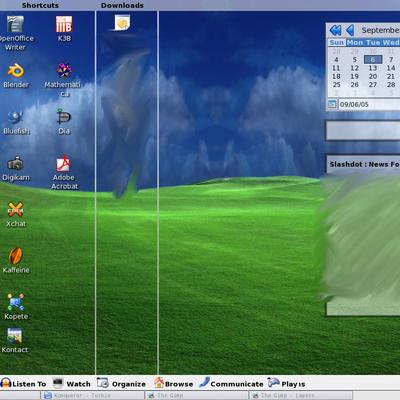Select day 20 in the calendar
The image size is (400, 400).
pos(373,76)
